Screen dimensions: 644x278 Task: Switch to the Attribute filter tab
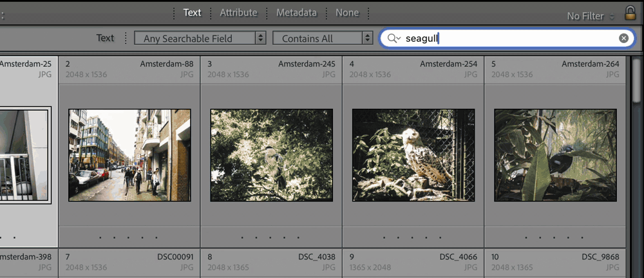coord(238,13)
